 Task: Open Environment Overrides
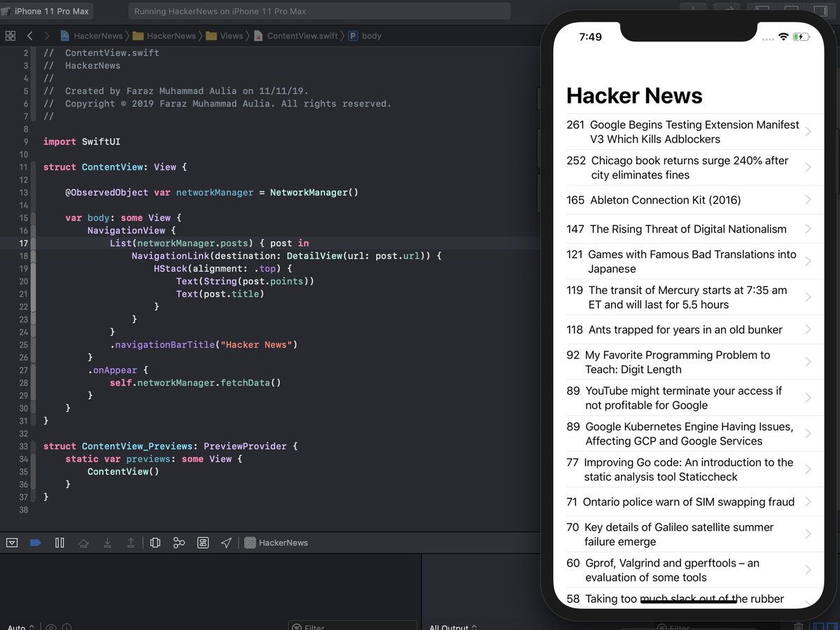(203, 542)
